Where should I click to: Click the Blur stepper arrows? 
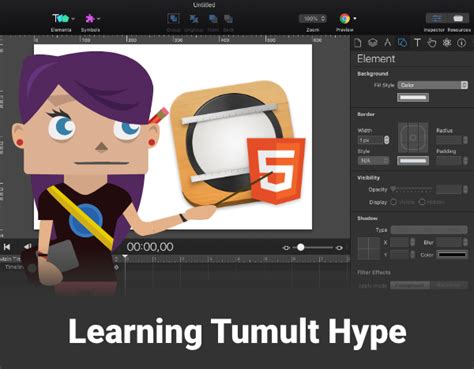click(465, 242)
